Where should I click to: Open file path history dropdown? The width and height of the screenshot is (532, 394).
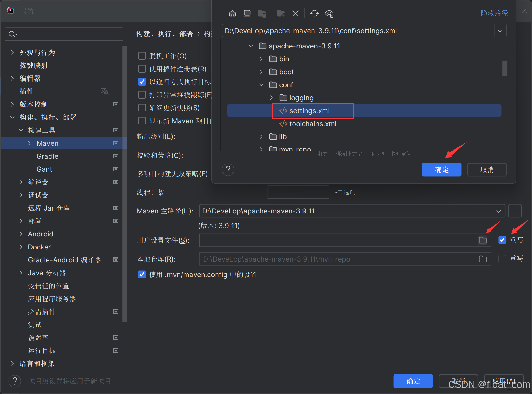point(500,31)
